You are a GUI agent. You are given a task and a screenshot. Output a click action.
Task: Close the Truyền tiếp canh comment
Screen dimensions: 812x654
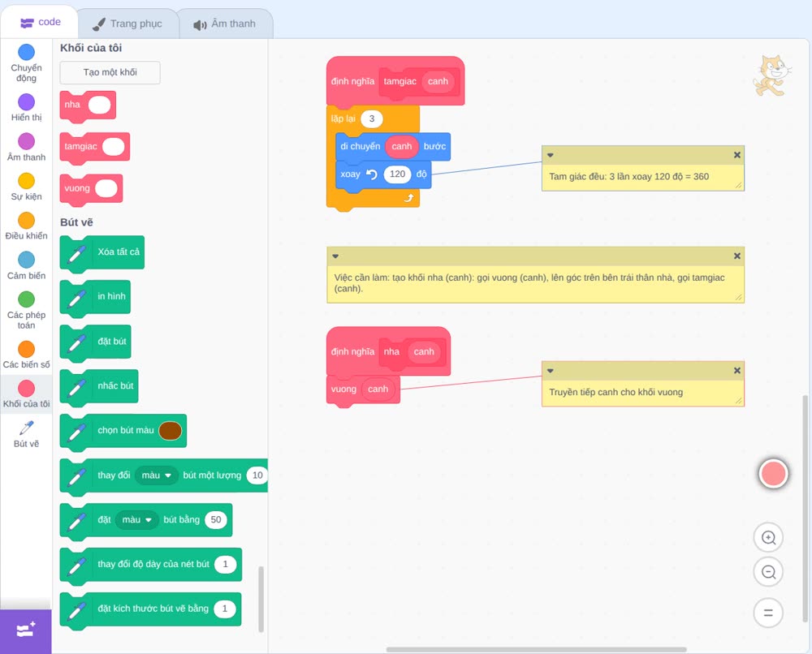pos(737,371)
